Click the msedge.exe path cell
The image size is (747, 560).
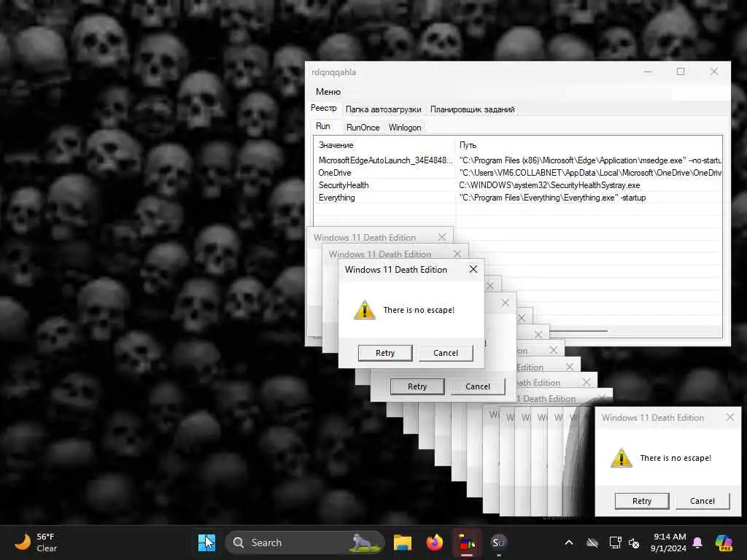pos(589,160)
